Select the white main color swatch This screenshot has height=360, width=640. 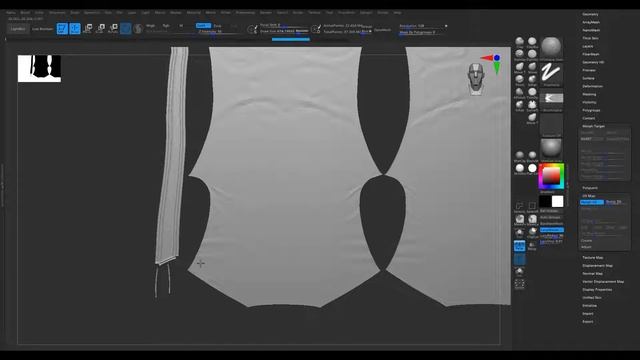(558, 201)
